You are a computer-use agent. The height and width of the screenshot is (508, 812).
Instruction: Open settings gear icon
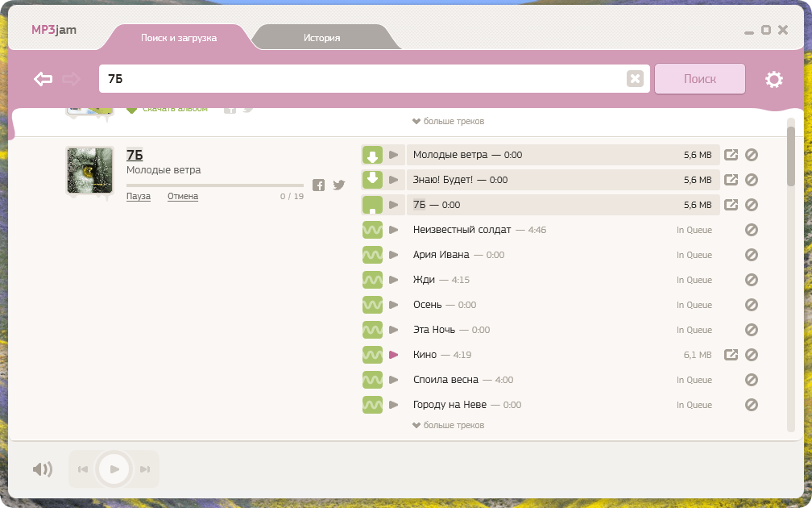pyautogui.click(x=773, y=79)
